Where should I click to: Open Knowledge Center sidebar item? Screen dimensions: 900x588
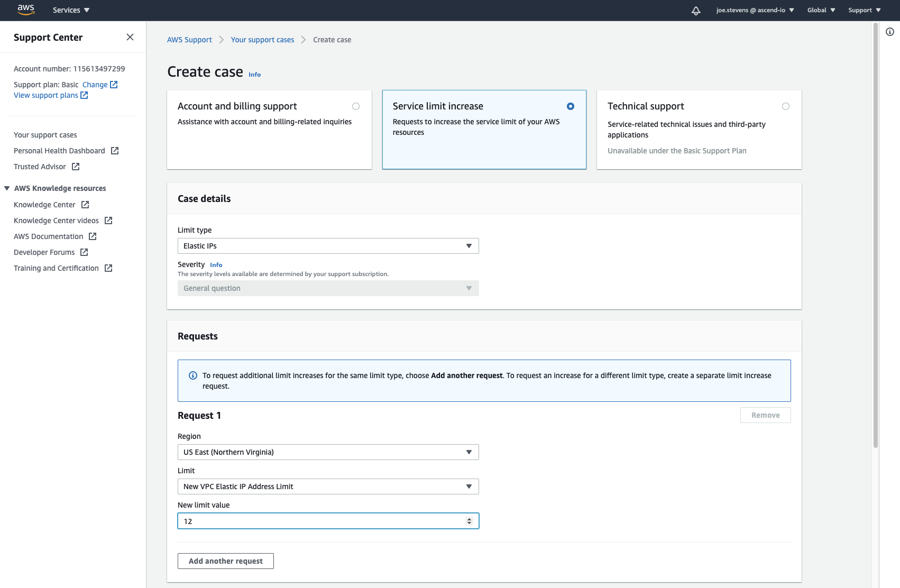(44, 205)
